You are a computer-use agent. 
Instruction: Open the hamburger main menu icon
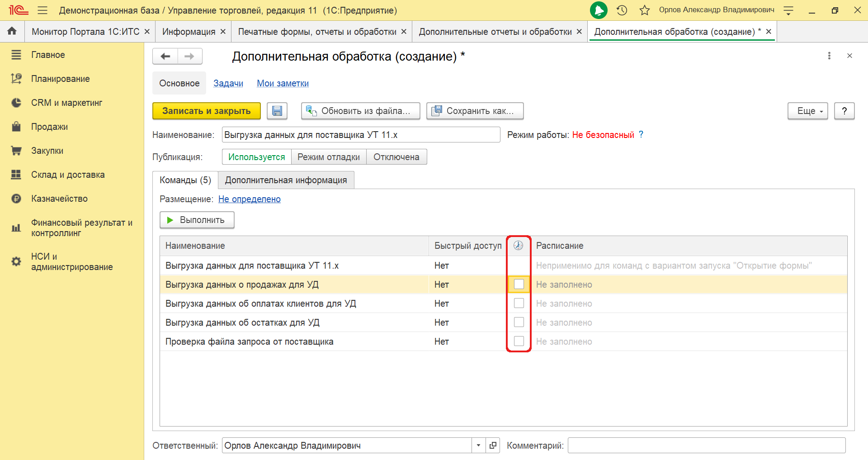pos(42,10)
